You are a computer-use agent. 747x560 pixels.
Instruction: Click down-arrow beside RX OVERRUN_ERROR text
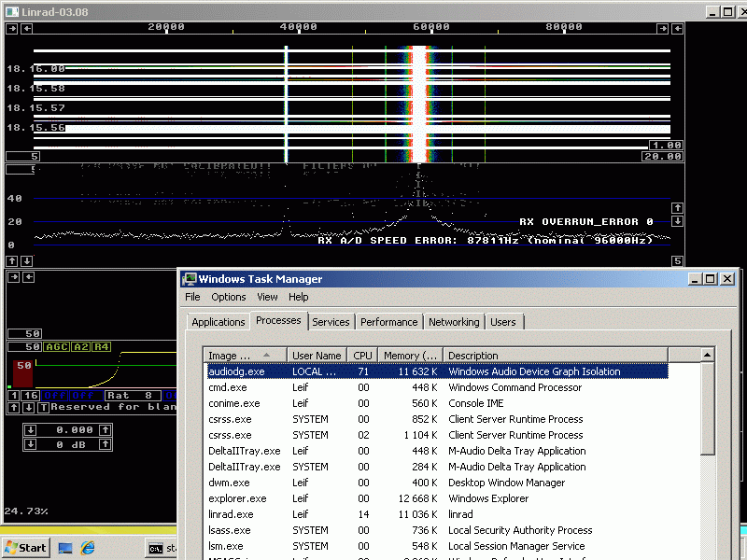point(678,221)
